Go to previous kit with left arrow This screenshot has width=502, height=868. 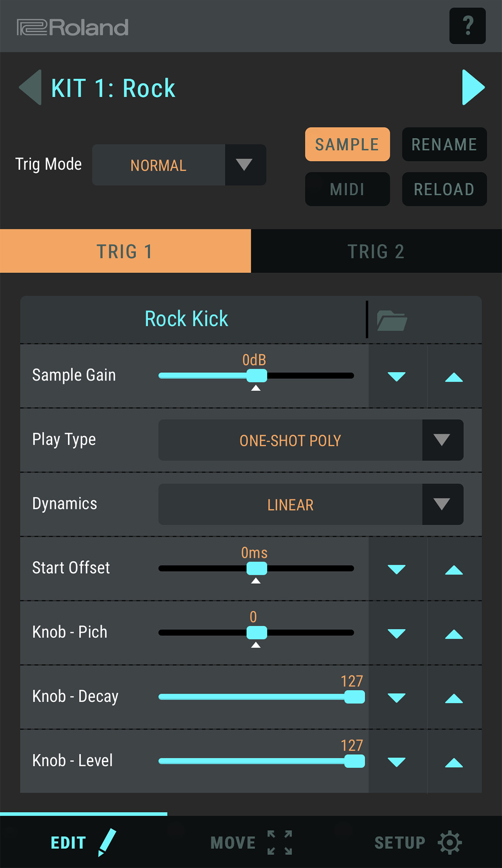coord(30,87)
